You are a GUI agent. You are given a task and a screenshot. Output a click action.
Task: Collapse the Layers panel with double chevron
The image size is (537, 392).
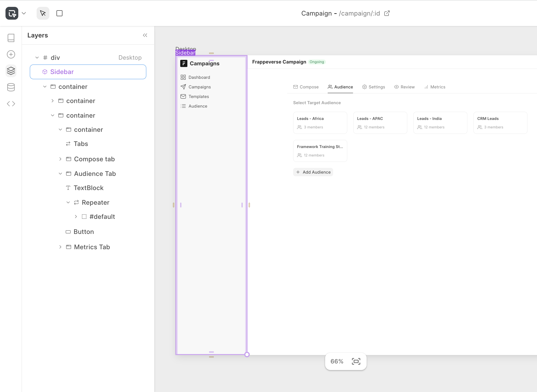coord(145,35)
